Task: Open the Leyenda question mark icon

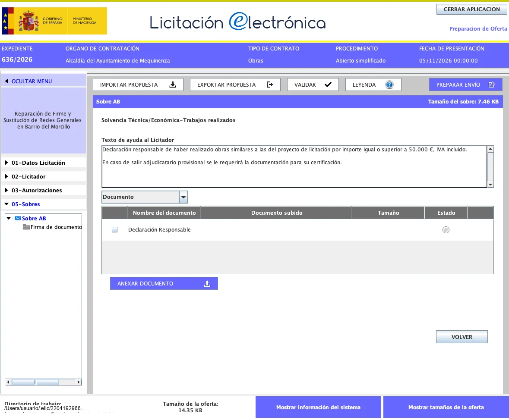Action: pyautogui.click(x=389, y=85)
